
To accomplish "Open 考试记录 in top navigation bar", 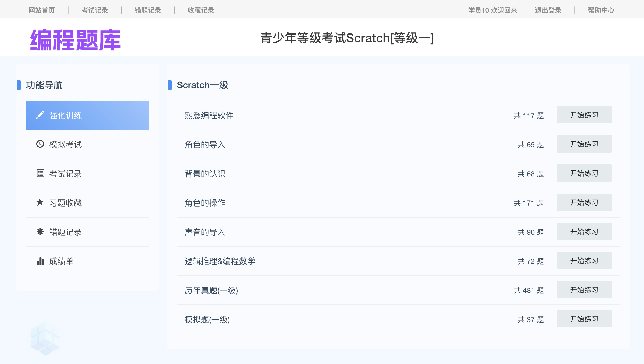I will click(x=95, y=10).
